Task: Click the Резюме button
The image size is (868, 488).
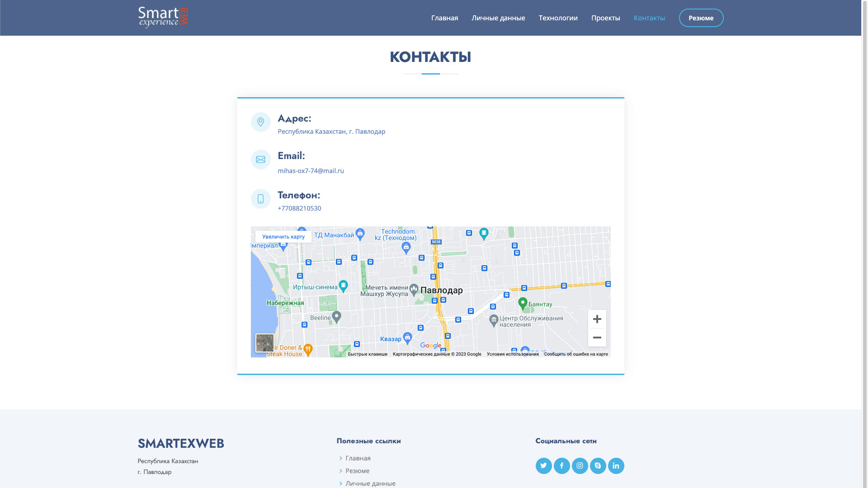Action: pyautogui.click(x=701, y=18)
